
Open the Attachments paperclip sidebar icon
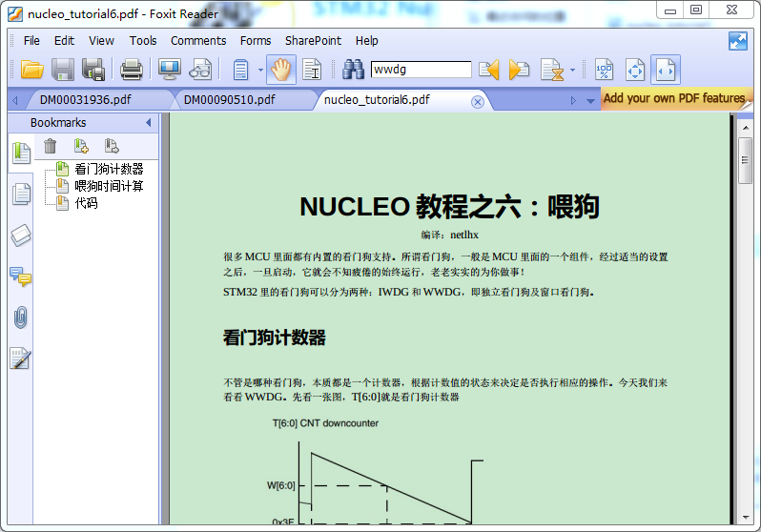(x=21, y=317)
